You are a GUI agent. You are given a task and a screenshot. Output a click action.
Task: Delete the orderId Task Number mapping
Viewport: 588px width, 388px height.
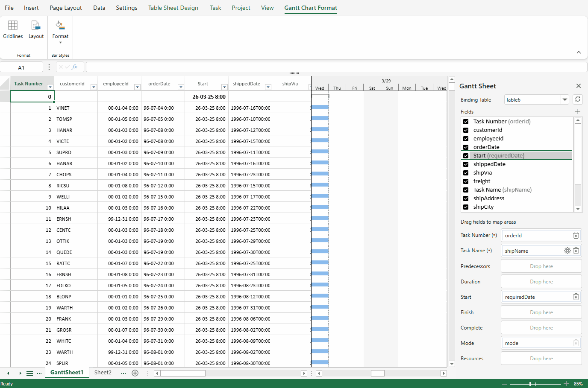pyautogui.click(x=576, y=235)
